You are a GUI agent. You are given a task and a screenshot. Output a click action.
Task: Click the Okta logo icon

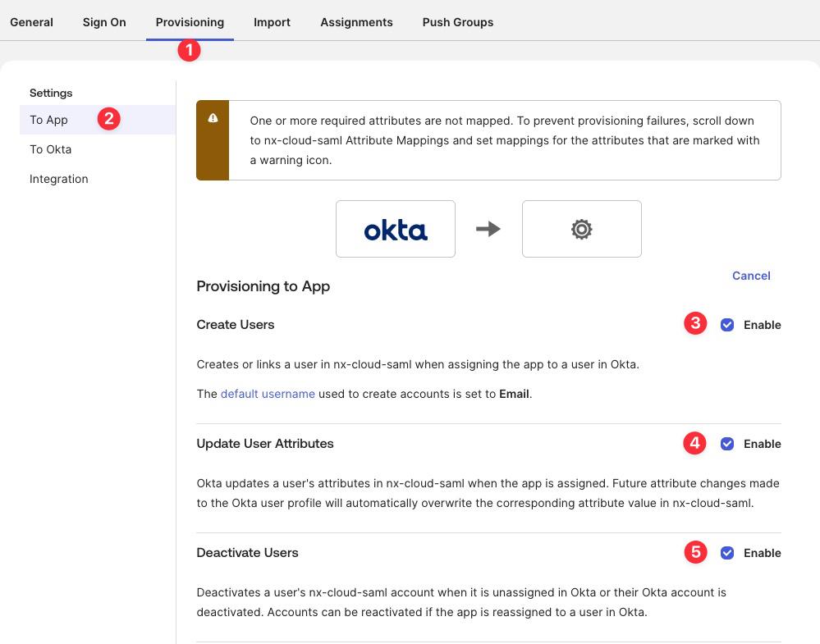(395, 229)
